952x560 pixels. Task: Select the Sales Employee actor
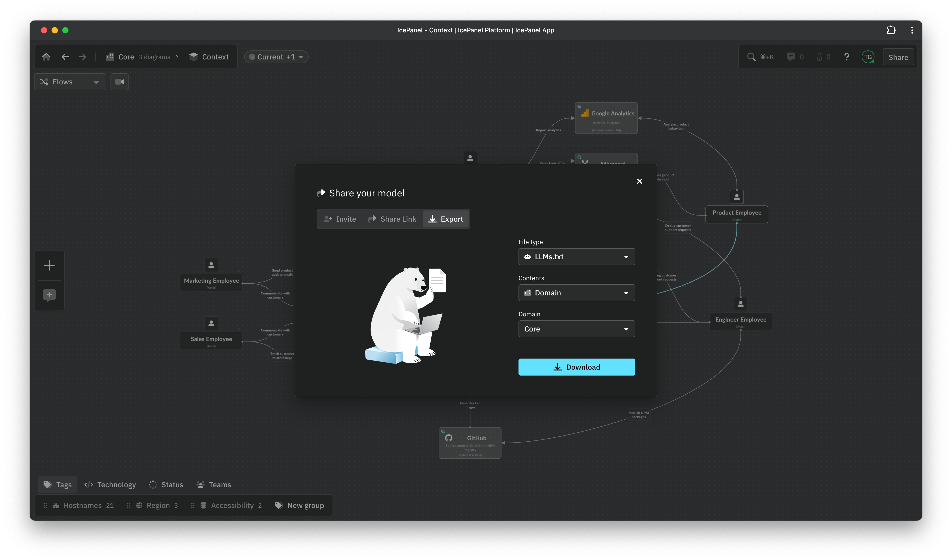coord(211,341)
